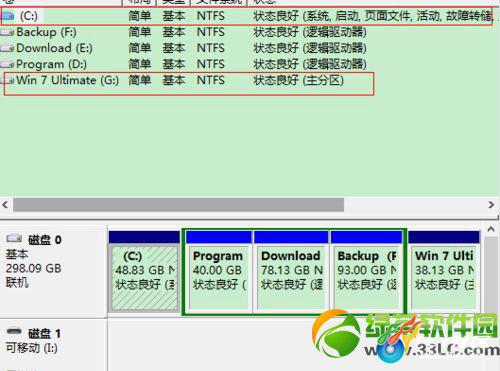
Task: Select the Backup (F:) volume row
Action: [x=250, y=32]
